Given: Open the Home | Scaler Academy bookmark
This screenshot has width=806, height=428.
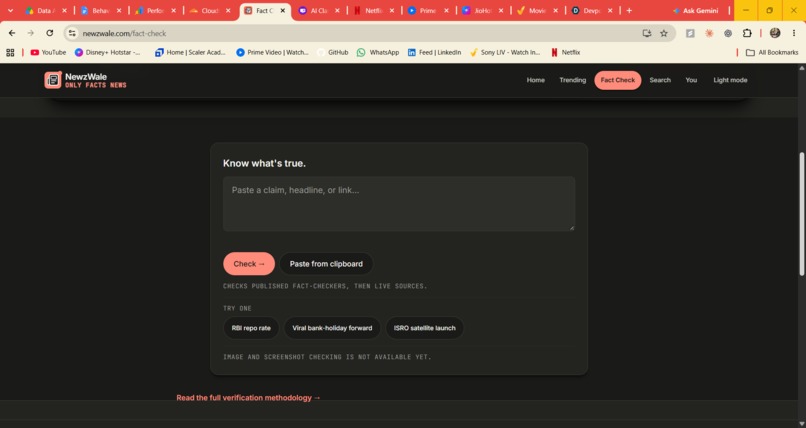Looking at the screenshot, I should pyautogui.click(x=190, y=52).
